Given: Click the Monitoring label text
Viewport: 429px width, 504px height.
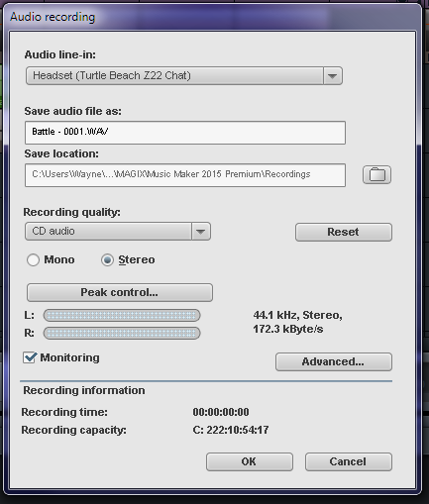Looking at the screenshot, I should pyautogui.click(x=69, y=357).
